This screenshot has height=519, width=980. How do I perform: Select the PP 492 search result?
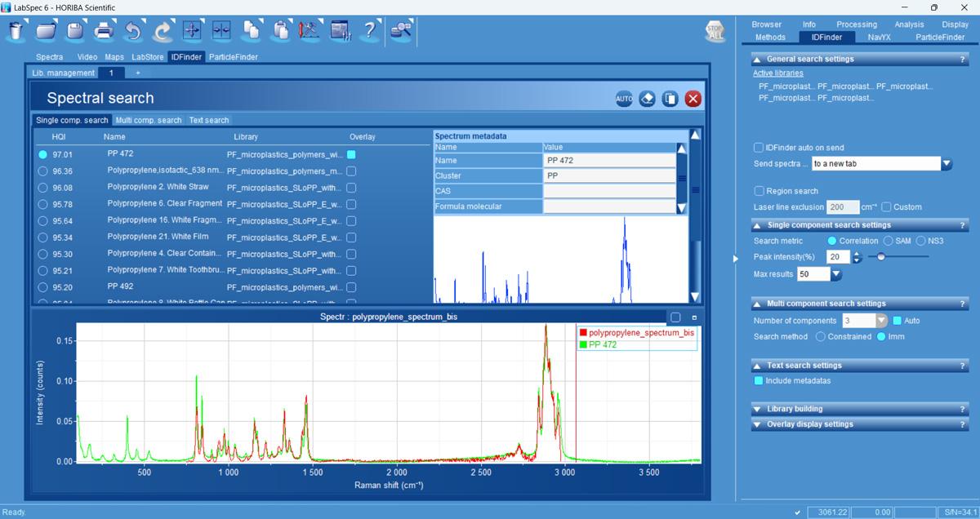[x=120, y=286]
